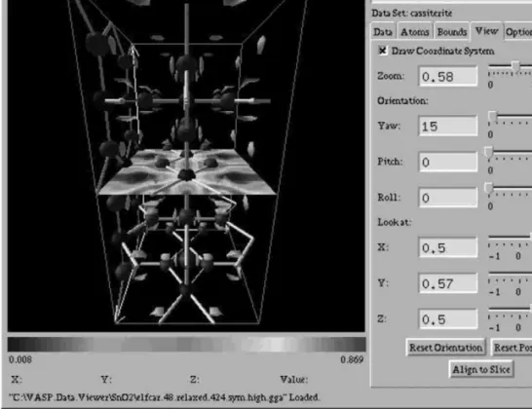Click the Yaw input field
Screen dimensions: 532x409
(448, 126)
